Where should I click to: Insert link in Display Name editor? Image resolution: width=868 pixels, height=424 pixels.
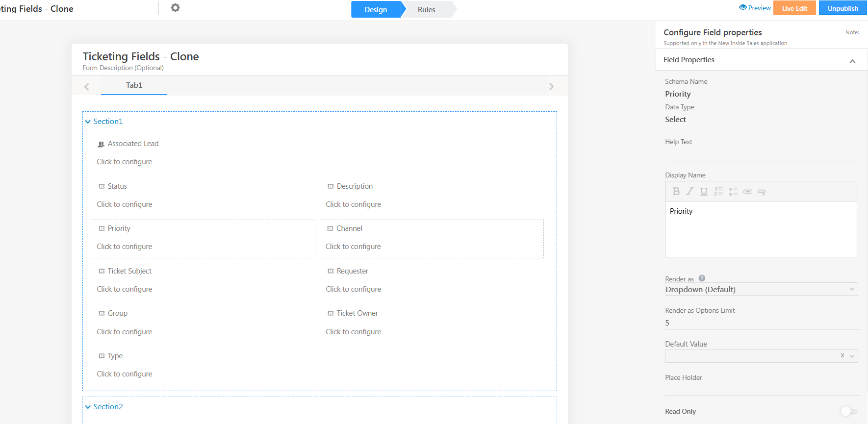pyautogui.click(x=747, y=192)
